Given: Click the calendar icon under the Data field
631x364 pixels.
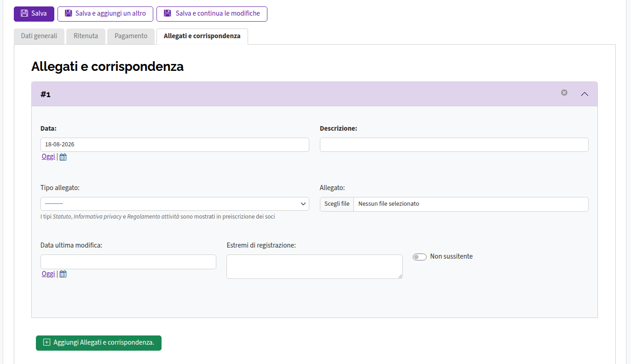Looking at the screenshot, I should 63,157.
